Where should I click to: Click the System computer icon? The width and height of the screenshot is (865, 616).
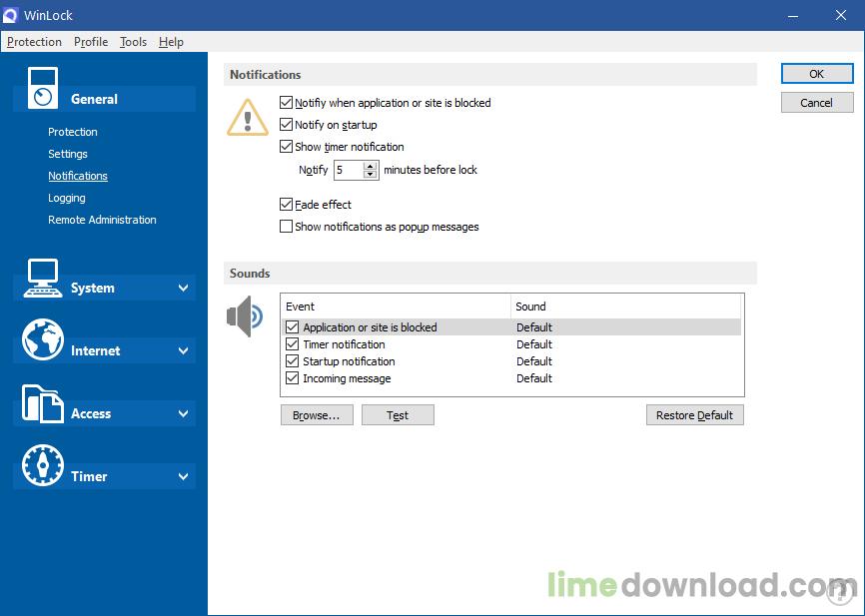pyautogui.click(x=43, y=279)
